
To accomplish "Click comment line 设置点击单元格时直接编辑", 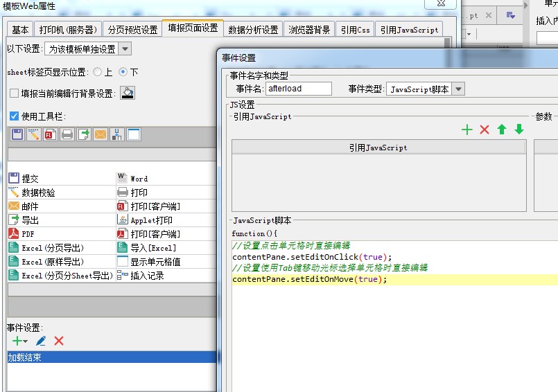I will click(291, 245).
